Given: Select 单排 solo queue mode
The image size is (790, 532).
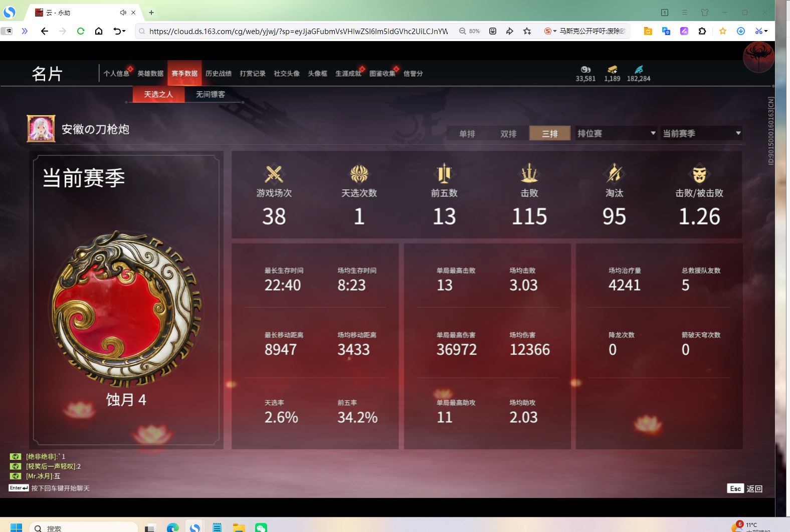Looking at the screenshot, I should (x=467, y=134).
